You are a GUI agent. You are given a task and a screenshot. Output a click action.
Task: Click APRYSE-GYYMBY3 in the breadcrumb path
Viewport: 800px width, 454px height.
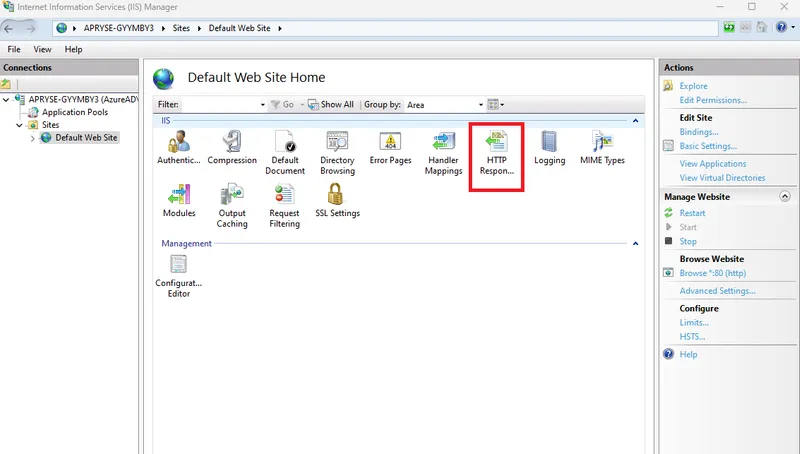point(118,28)
